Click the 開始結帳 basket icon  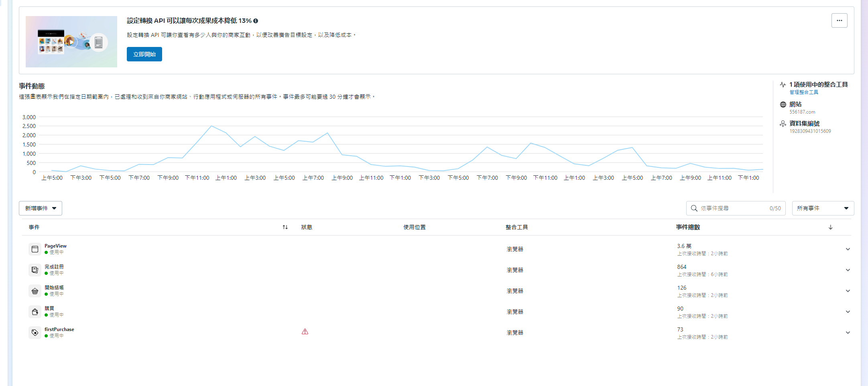click(x=35, y=291)
